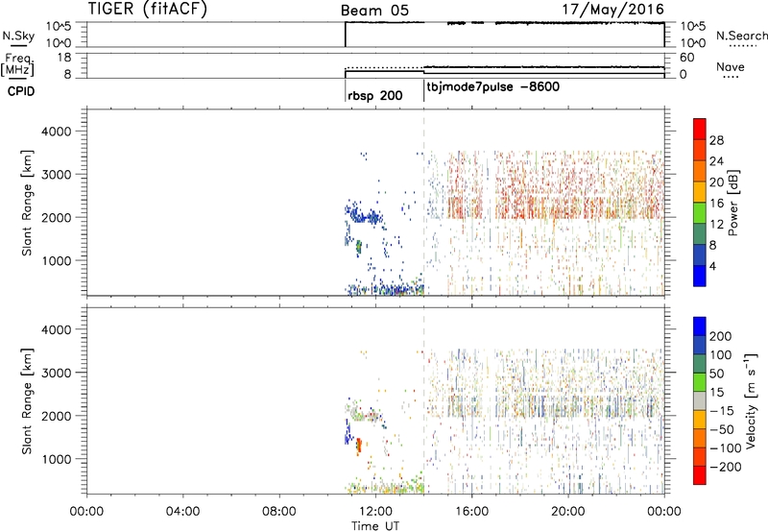Click the "16:00" time tick label
Image resolution: width=768 pixels, height=532 pixels.
coord(471,512)
